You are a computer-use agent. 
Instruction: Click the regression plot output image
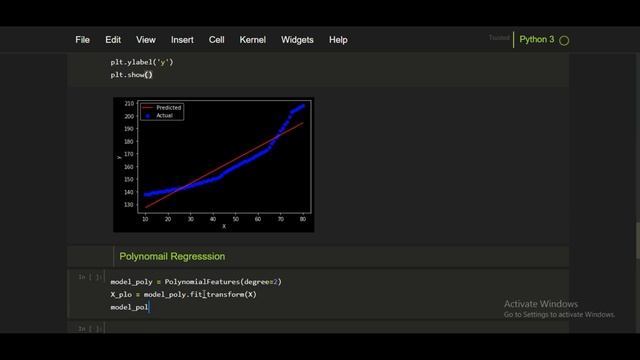coord(213,164)
